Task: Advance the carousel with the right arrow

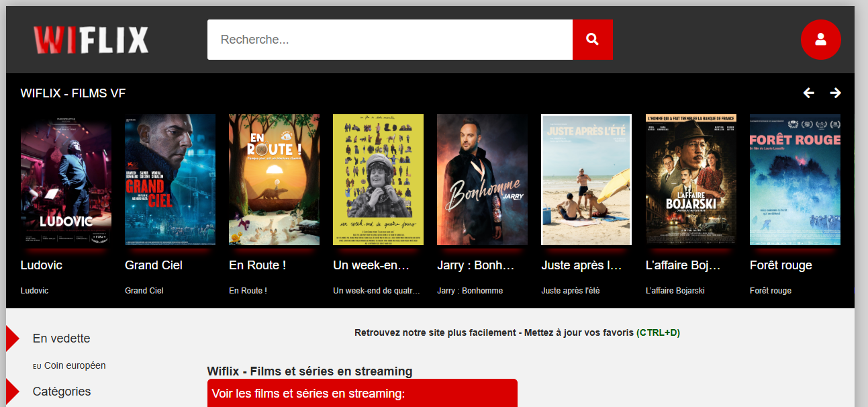Action: pos(836,93)
